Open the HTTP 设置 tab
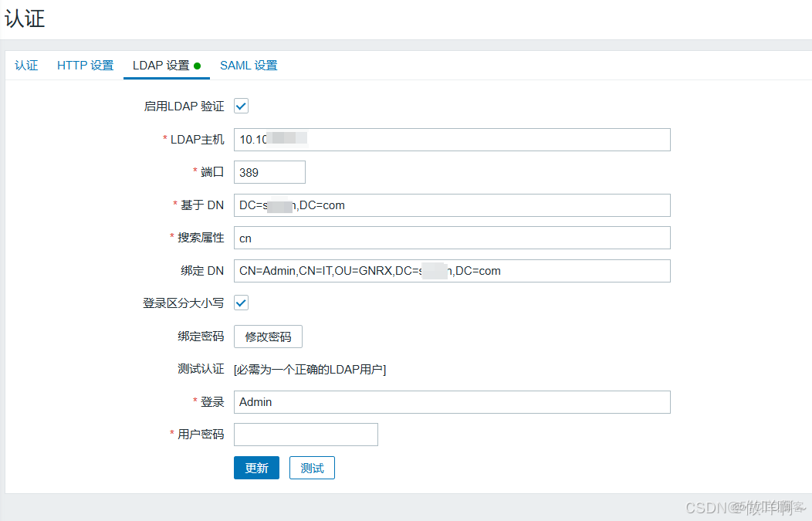Screen dimensions: 812x521 click(84, 66)
